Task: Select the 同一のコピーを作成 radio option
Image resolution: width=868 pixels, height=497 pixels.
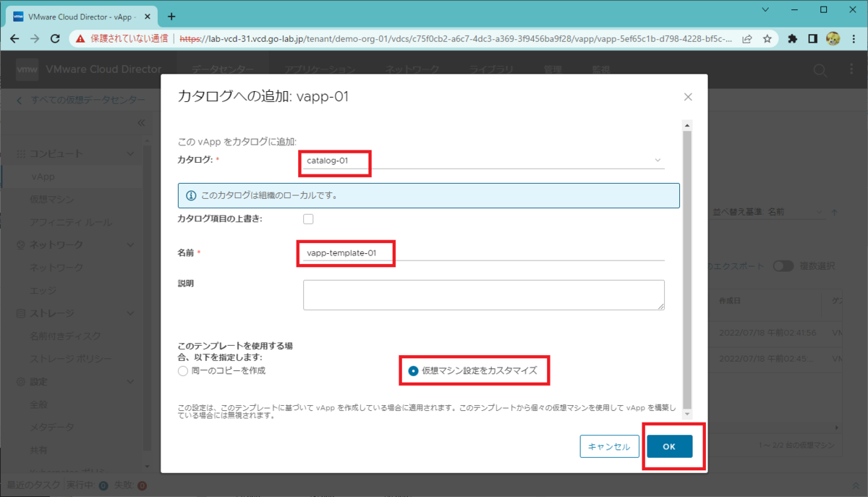Action: pyautogui.click(x=182, y=370)
